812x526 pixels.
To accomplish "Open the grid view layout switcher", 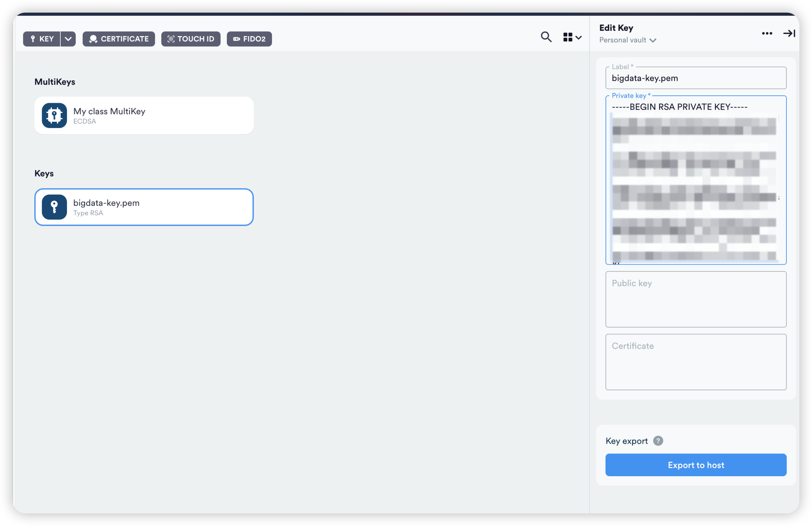I will coord(572,37).
